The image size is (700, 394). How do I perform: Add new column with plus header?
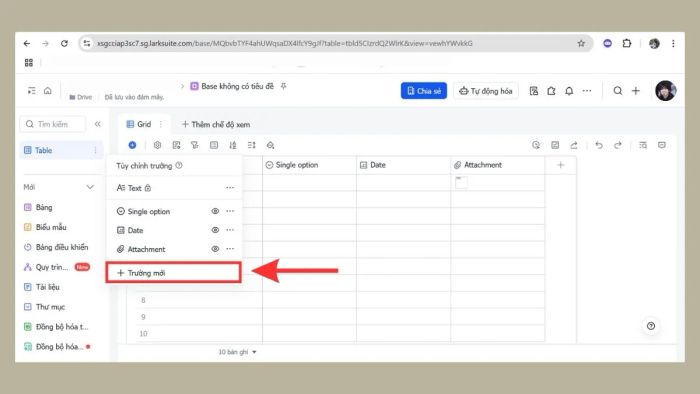tap(561, 165)
